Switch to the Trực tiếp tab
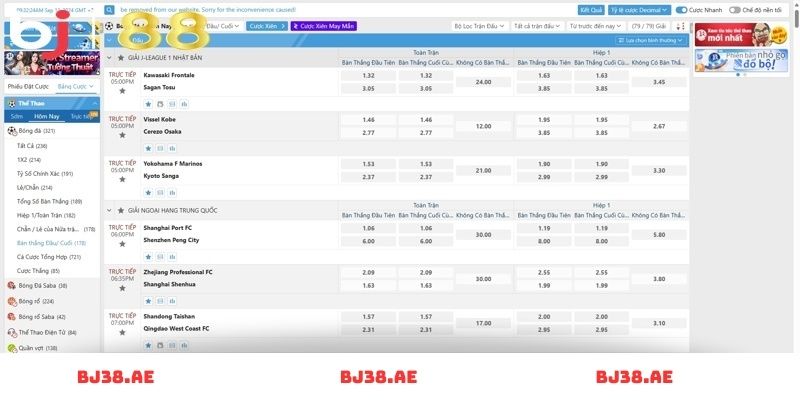Viewport: 800px width, 400px height. click(82, 116)
